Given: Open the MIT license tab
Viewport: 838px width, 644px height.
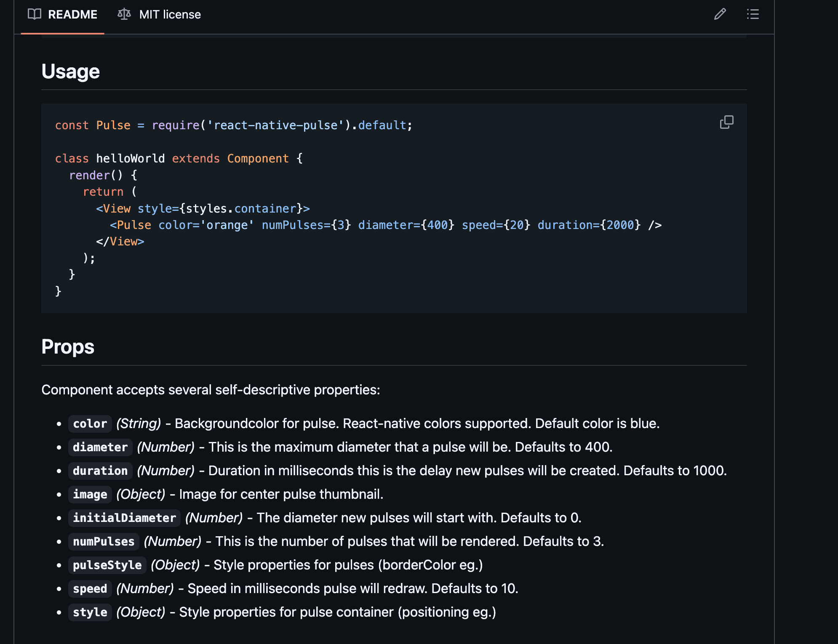Looking at the screenshot, I should click(170, 14).
